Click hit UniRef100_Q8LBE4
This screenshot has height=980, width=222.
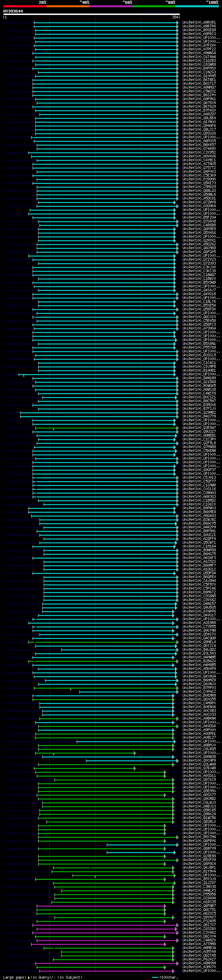pyautogui.click(x=199, y=118)
